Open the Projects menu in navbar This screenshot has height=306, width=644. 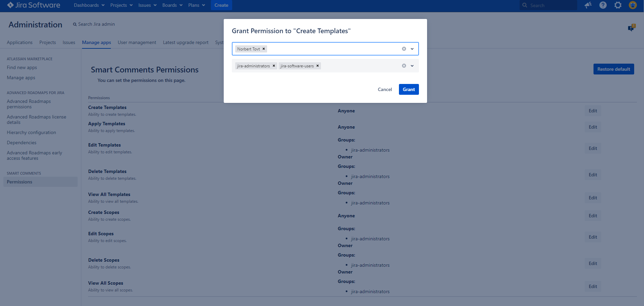[x=121, y=5]
